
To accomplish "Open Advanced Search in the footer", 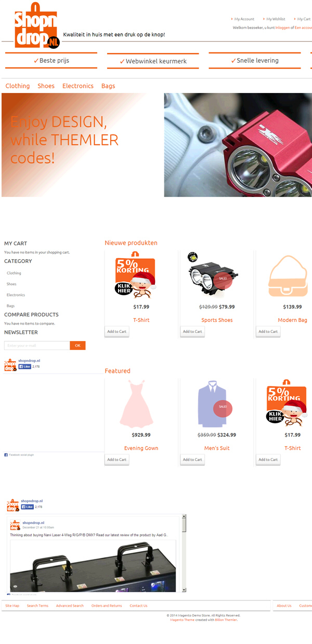I will (x=70, y=606).
